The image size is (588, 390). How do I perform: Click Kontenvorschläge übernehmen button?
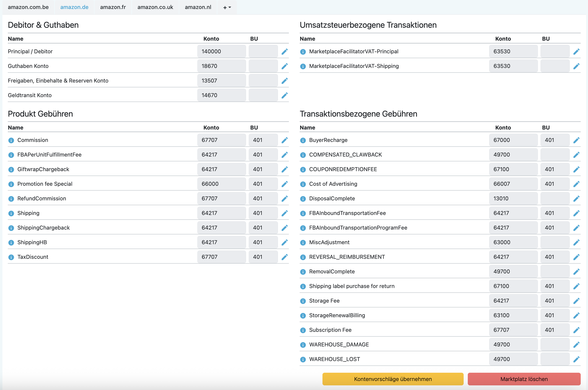click(x=393, y=379)
